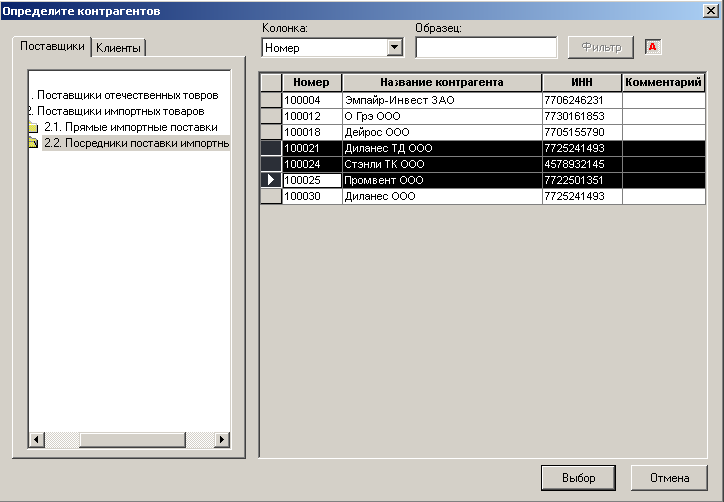This screenshot has width=724, height=502.
Task: Focus the Образец input field
Action: point(486,47)
